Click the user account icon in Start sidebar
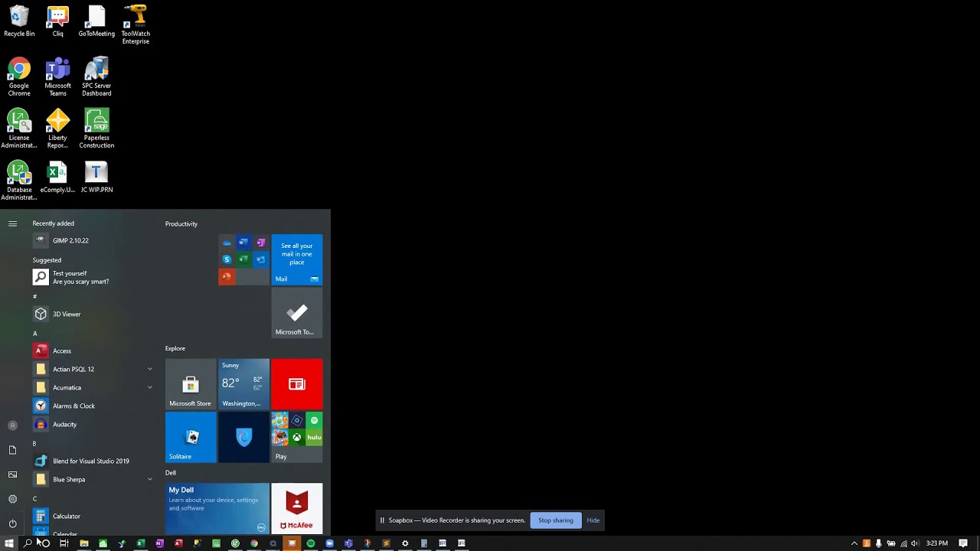 click(12, 425)
